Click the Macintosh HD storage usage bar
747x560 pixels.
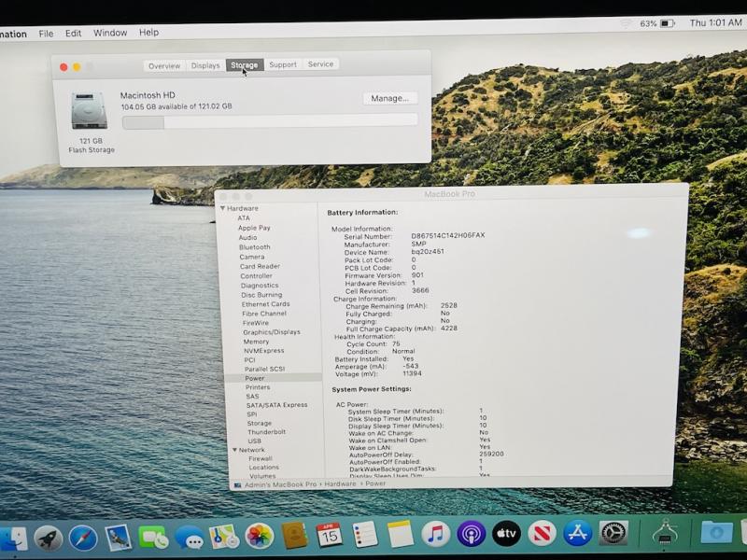[x=270, y=121]
